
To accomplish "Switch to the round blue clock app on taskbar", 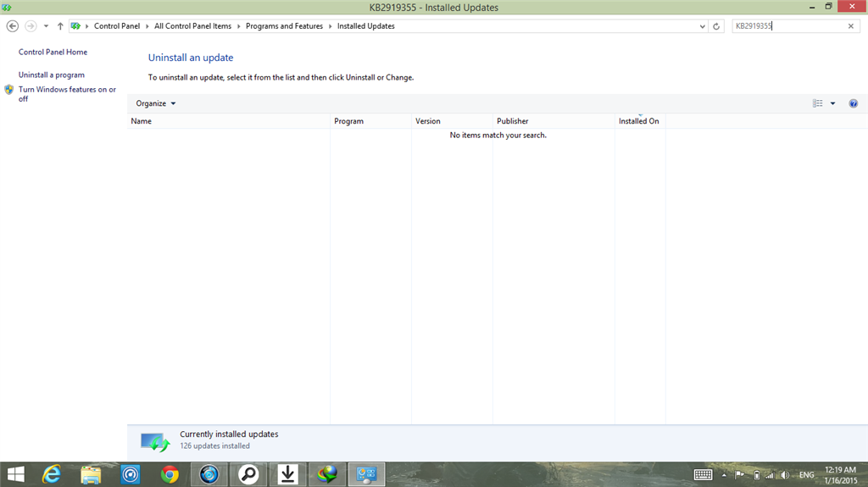I will [209, 474].
